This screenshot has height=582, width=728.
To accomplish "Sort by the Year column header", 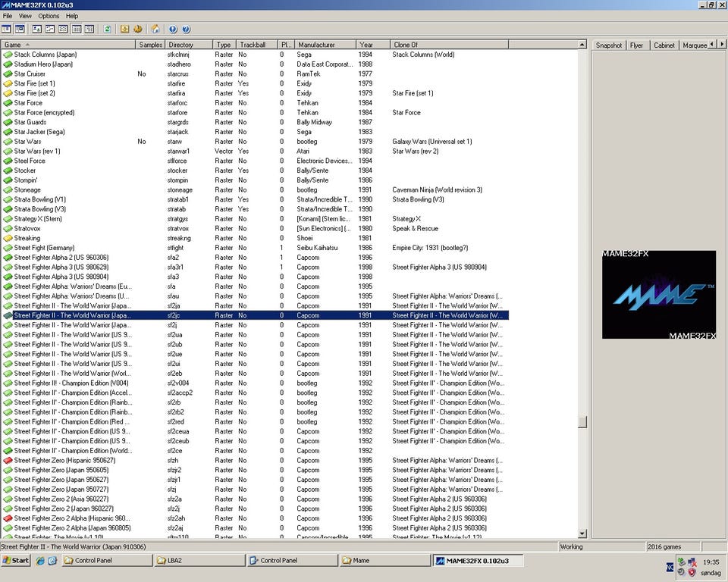I will (x=373, y=45).
